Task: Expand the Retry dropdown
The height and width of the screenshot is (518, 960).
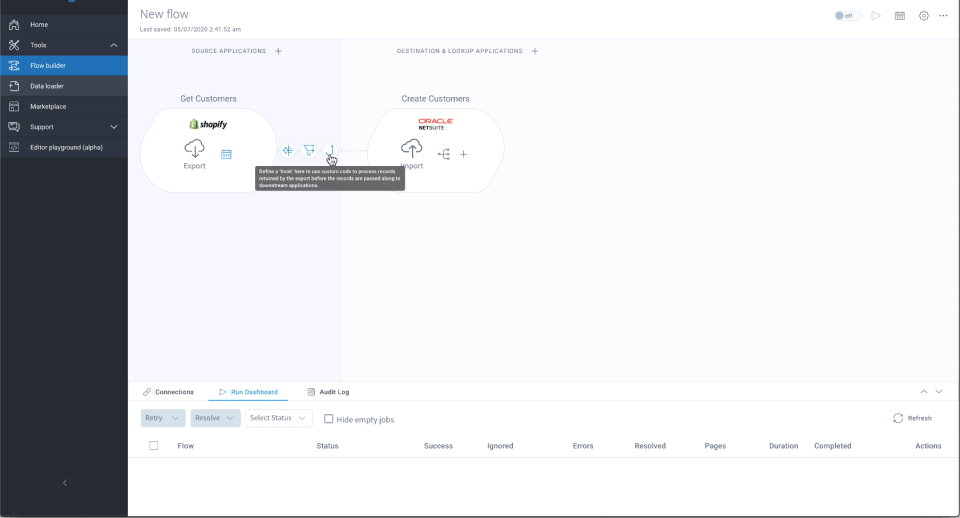Action: (x=163, y=418)
